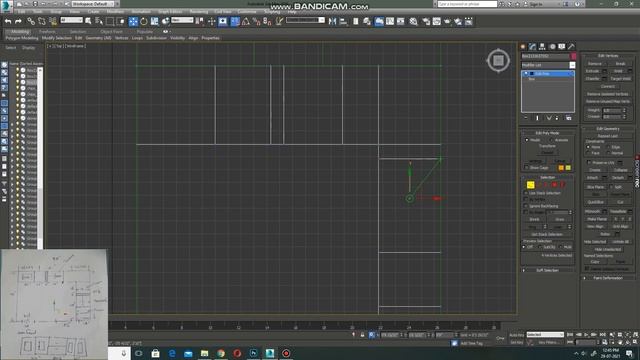The width and height of the screenshot is (640, 360).
Task: Open the Curve Editor icon
Action: [x=390, y=21]
